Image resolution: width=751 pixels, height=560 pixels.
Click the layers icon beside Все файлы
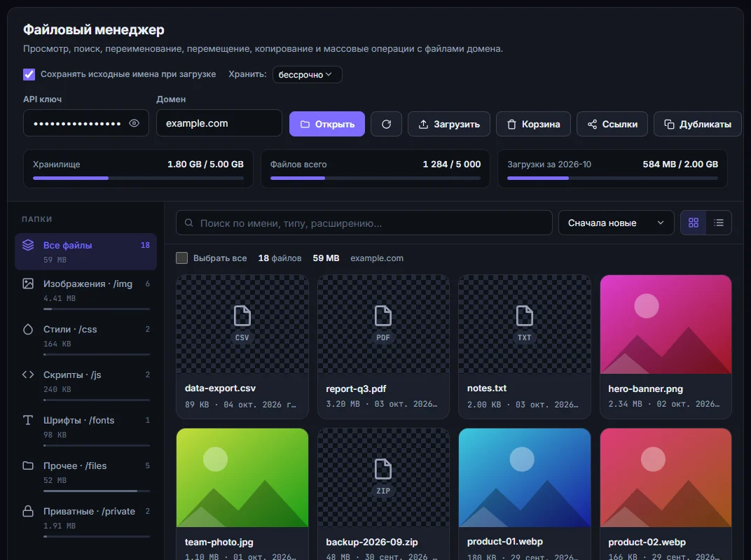pyautogui.click(x=28, y=245)
